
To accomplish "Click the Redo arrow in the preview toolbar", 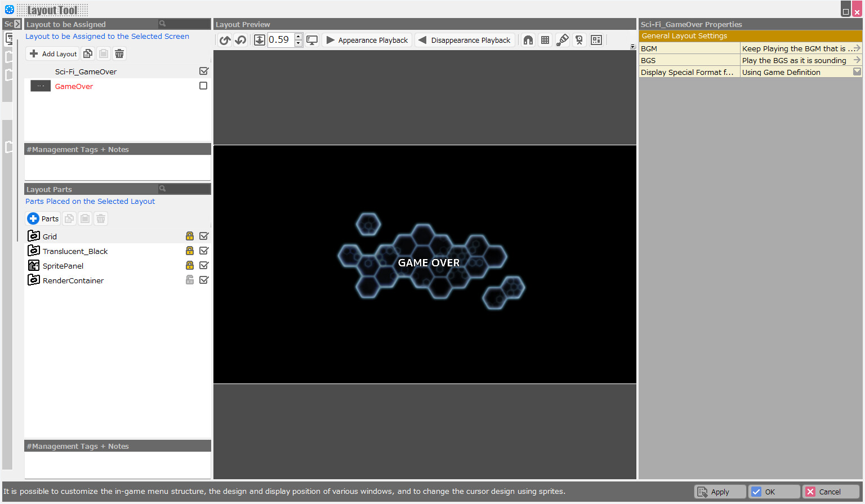I will (x=240, y=40).
